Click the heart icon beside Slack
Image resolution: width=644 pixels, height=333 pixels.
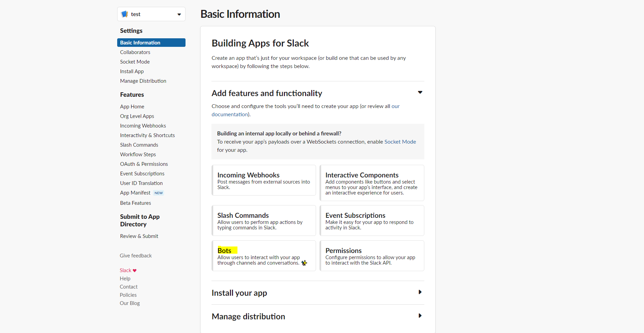pos(135,270)
